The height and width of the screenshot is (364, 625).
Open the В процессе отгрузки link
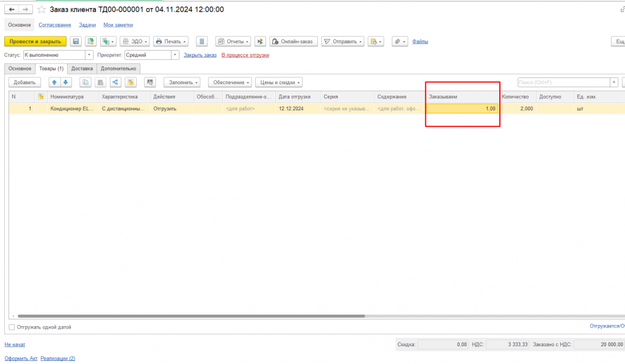pyautogui.click(x=245, y=55)
